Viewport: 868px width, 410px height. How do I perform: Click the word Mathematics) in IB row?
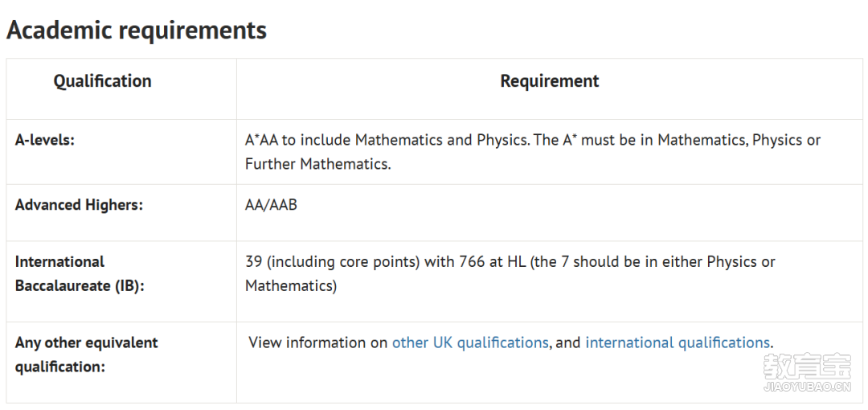pyautogui.click(x=291, y=286)
